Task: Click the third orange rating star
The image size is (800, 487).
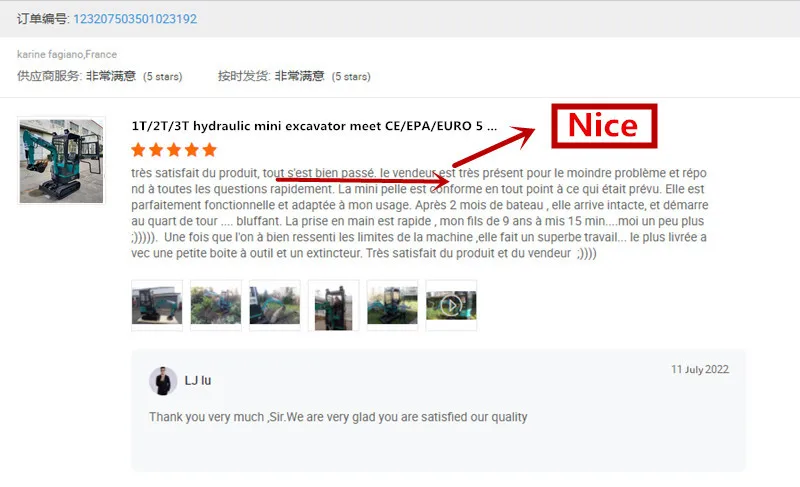Action: [x=173, y=150]
